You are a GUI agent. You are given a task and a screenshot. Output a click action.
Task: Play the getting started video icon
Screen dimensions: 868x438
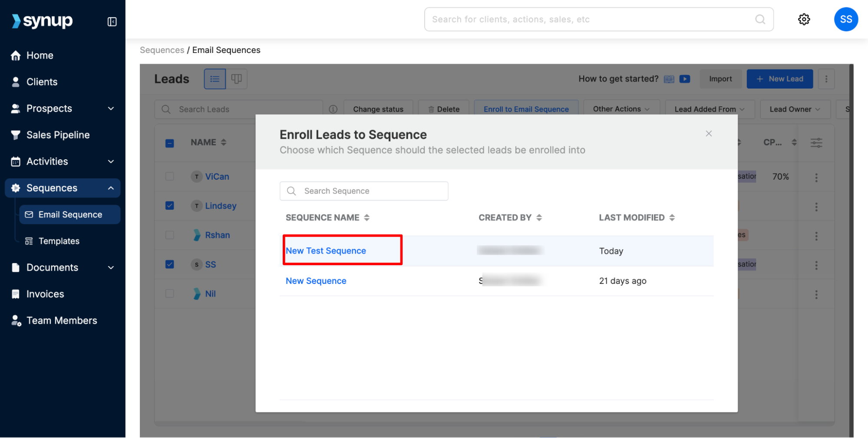point(685,79)
